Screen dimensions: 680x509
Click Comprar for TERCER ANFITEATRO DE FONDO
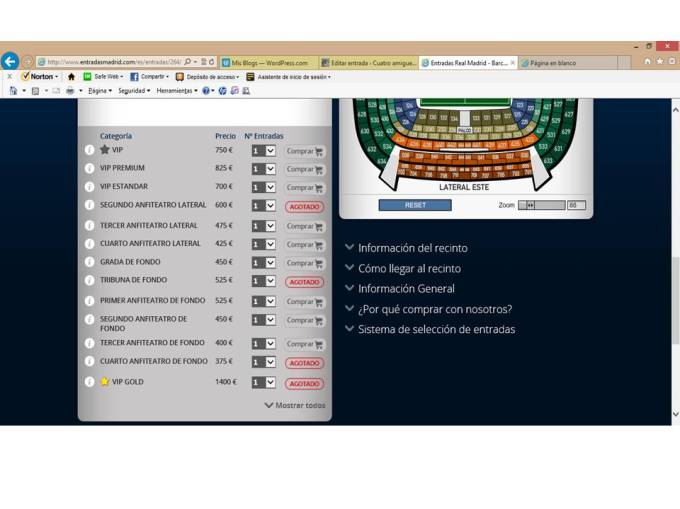[x=305, y=344]
